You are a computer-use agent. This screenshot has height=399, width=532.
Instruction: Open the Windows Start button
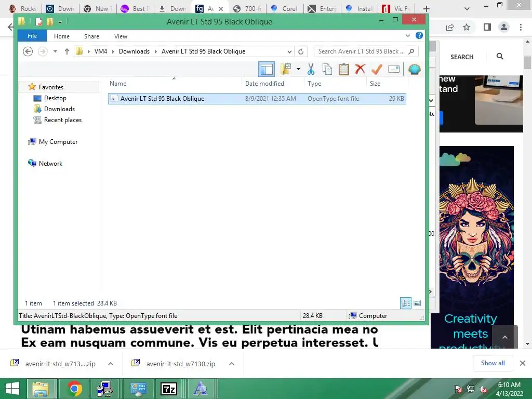pos(12,389)
